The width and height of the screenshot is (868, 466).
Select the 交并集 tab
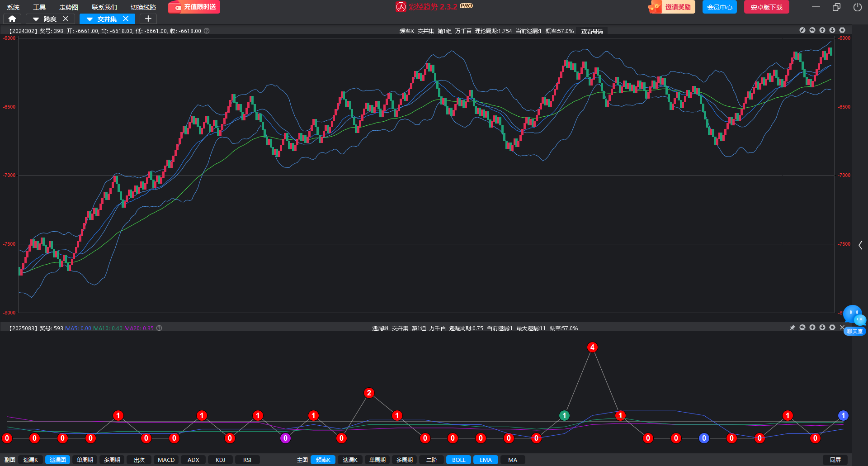(107, 19)
